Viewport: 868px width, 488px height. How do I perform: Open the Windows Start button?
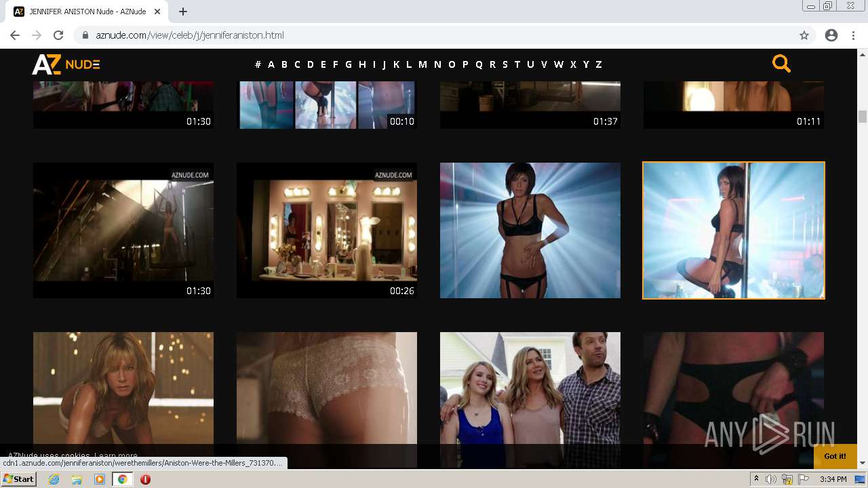point(18,479)
